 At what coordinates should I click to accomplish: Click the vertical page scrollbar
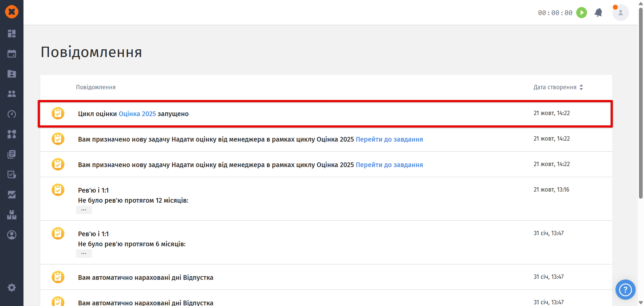(641, 101)
